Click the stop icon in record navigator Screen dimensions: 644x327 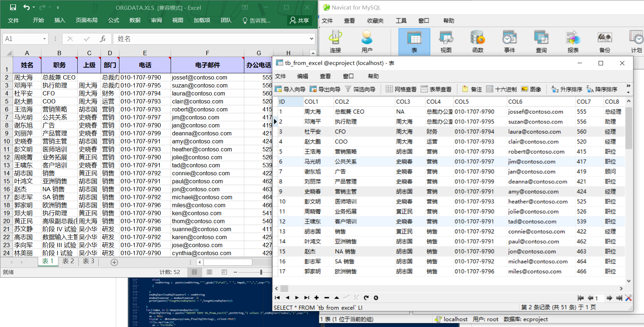(x=376, y=298)
